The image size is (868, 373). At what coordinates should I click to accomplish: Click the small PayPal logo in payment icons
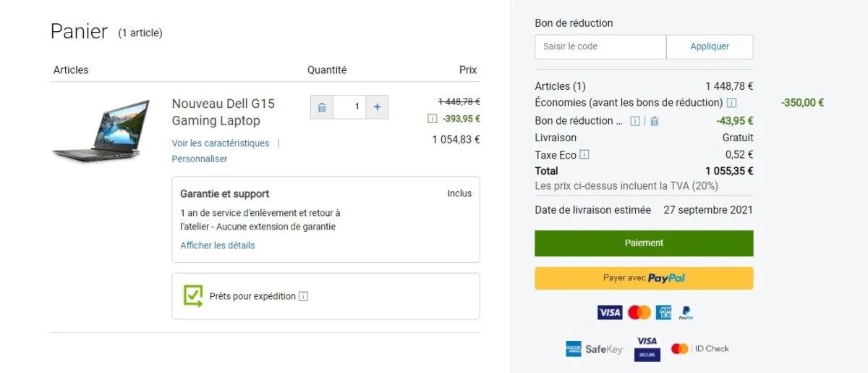point(686,313)
